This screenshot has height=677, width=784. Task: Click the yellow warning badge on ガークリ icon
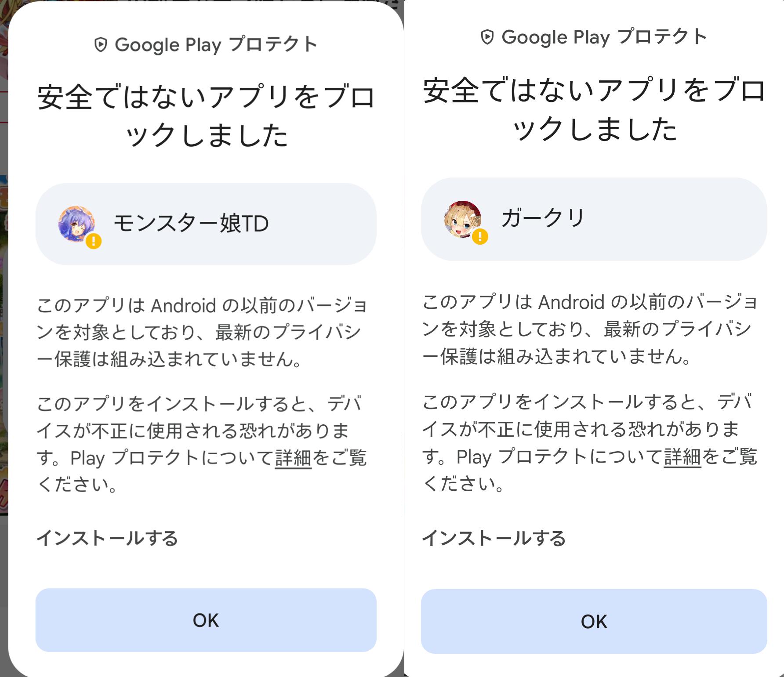tap(480, 237)
